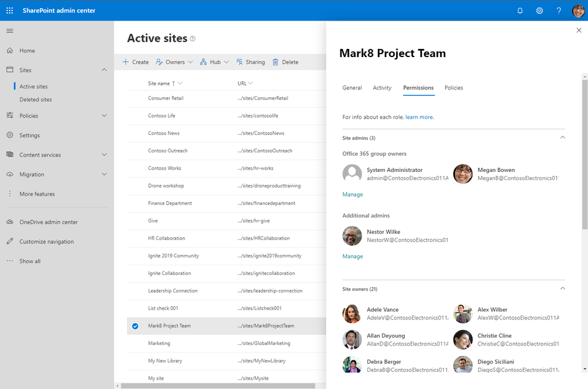Click the Content services icon
The height and width of the screenshot is (389, 588).
10,155
